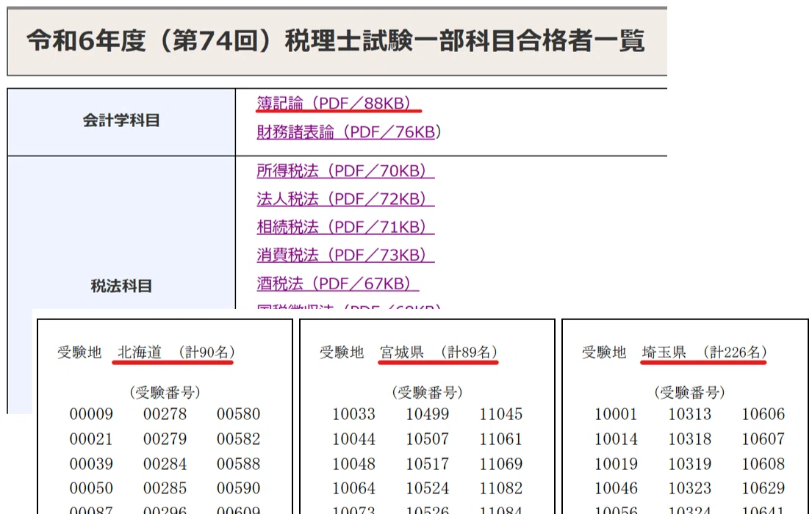Select exam number 10517
The width and height of the screenshot is (812, 514).
coord(427,464)
